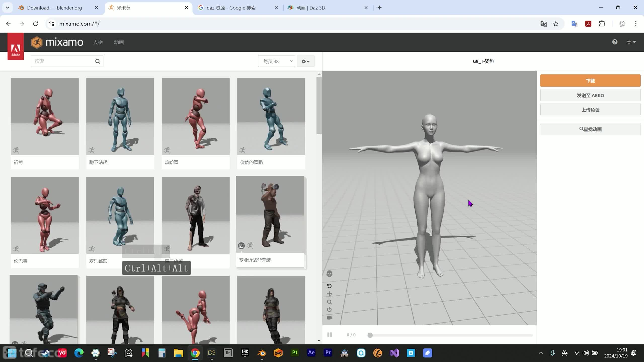Click the search magnifier icon in search box
This screenshot has height=362, width=644.
click(x=98, y=61)
